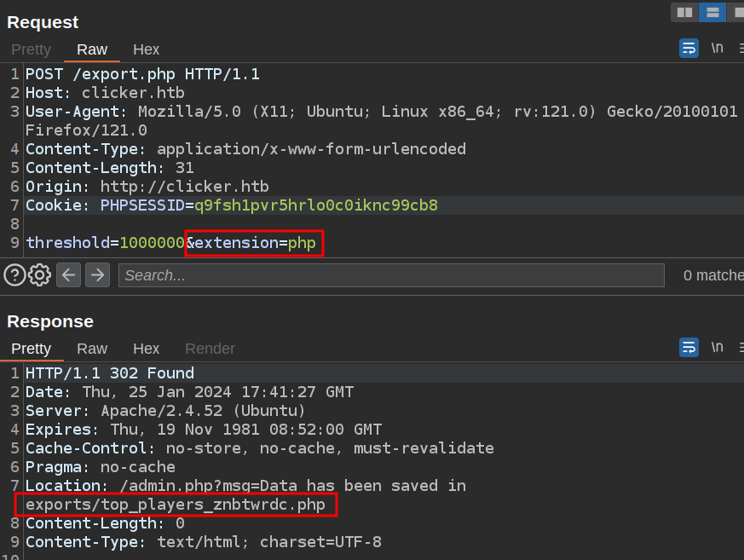Select the top-bottom split layout icon
Viewport: 744px width, 560px height.
click(712, 12)
